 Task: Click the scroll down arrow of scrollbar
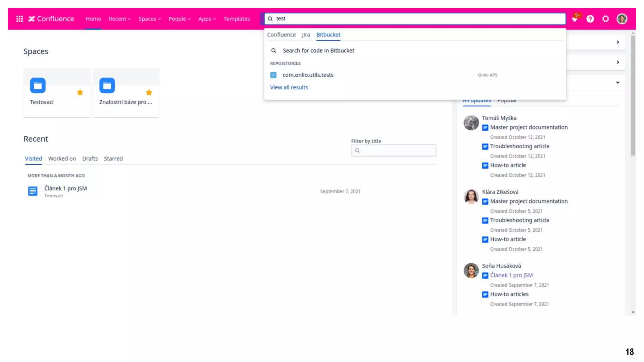[633, 312]
